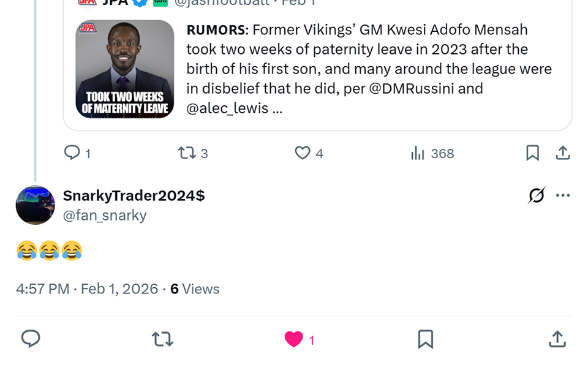This screenshot has width=588, height=365.
Task: Open the Kwesi Adofo Mensah post image
Action: coord(125,69)
